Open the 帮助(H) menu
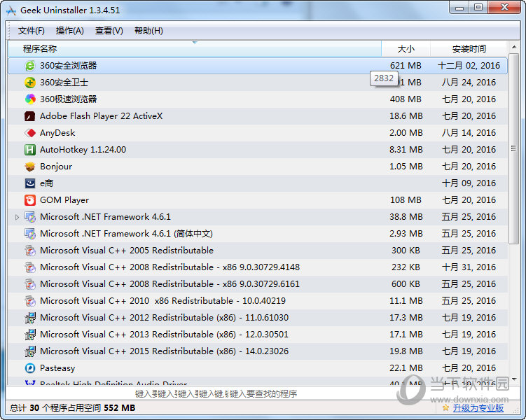 coord(148,31)
